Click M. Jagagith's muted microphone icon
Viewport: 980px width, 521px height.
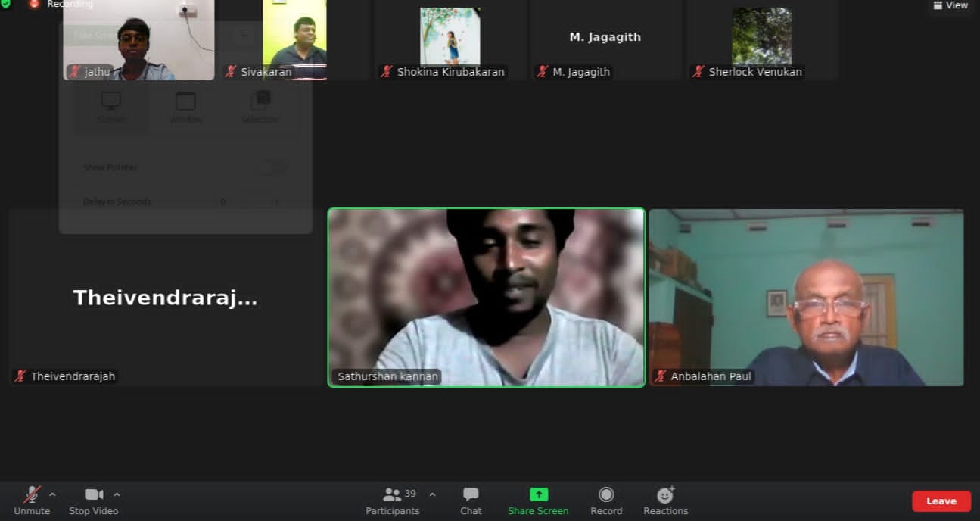(543, 72)
